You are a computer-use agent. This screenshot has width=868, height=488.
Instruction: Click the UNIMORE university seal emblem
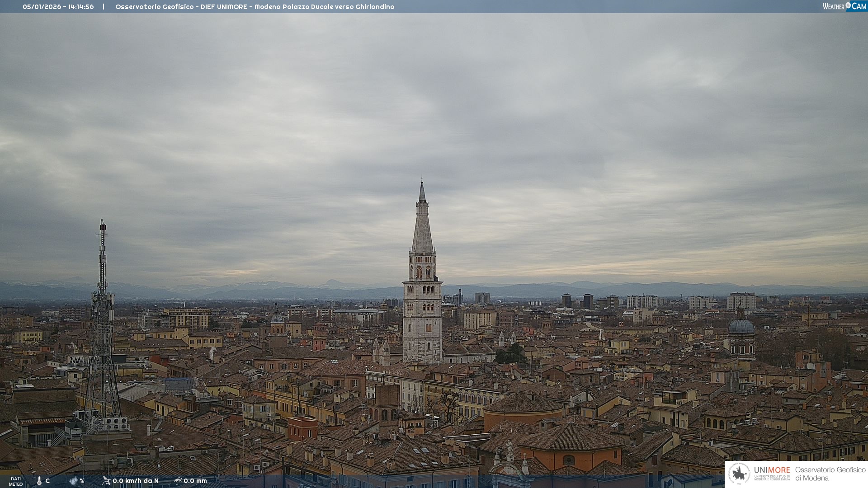[x=740, y=474]
